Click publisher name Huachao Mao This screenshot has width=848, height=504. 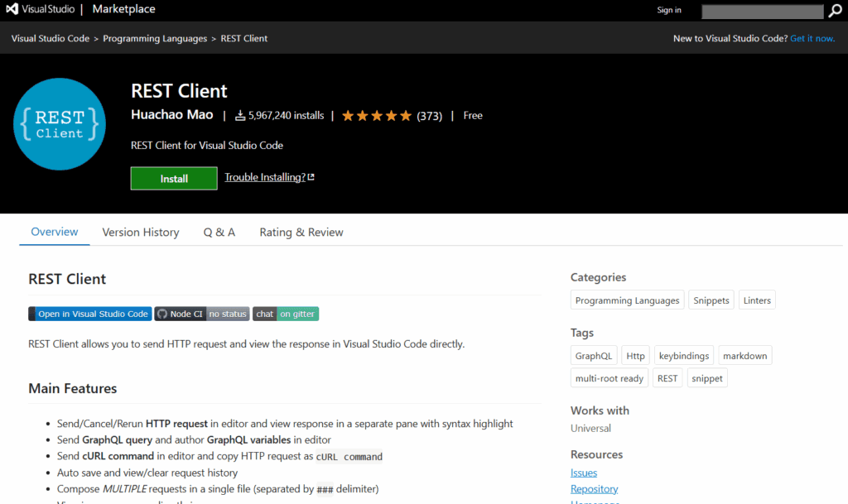[x=172, y=115]
